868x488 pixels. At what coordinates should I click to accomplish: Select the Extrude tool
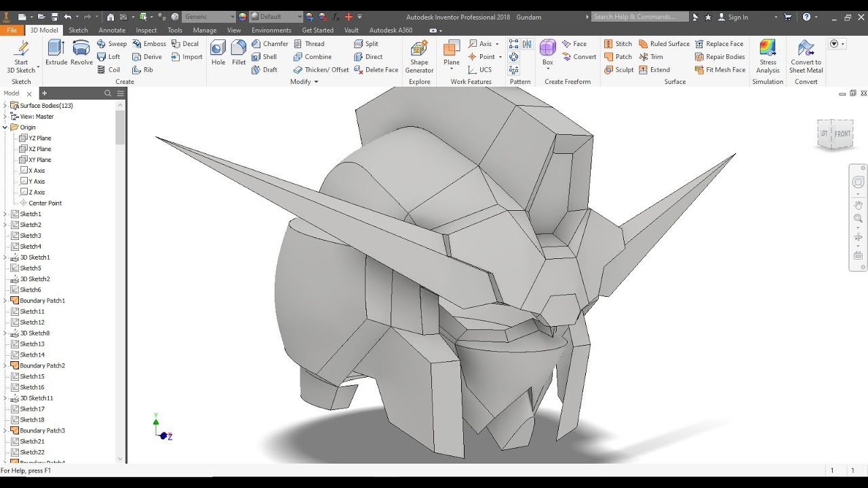(x=56, y=53)
